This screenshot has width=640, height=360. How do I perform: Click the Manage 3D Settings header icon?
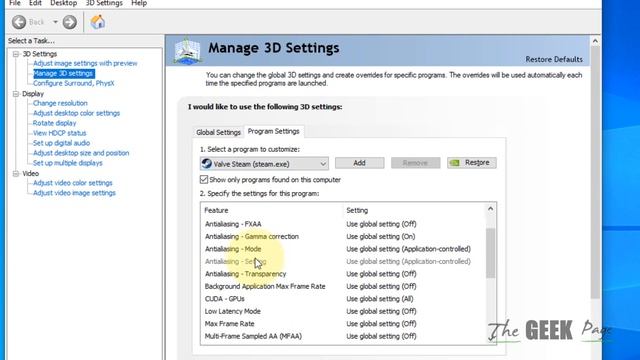click(x=187, y=51)
